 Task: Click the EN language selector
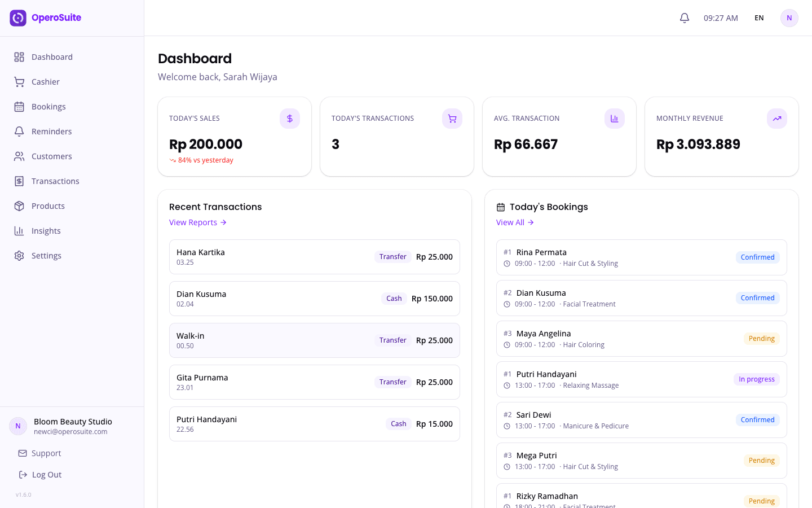(759, 17)
